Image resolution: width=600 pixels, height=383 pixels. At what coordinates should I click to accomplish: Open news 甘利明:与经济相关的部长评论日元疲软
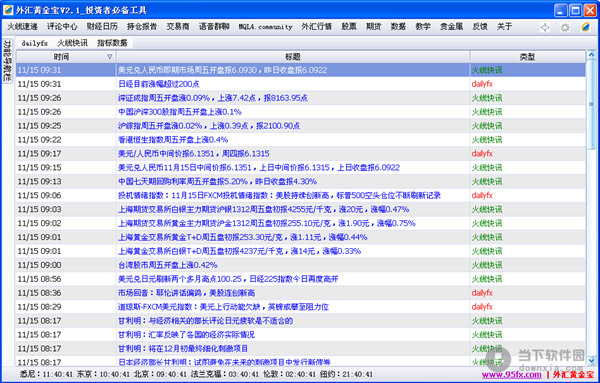click(x=205, y=321)
